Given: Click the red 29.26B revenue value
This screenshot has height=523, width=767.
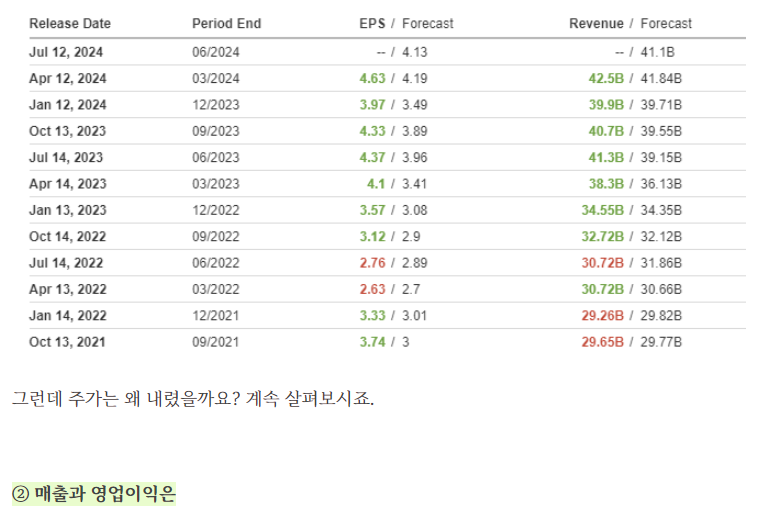Looking at the screenshot, I should click(603, 316).
